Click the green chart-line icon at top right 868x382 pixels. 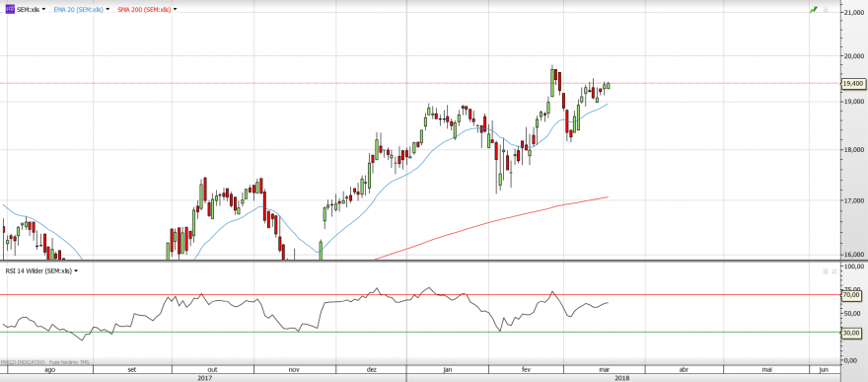[x=813, y=10]
